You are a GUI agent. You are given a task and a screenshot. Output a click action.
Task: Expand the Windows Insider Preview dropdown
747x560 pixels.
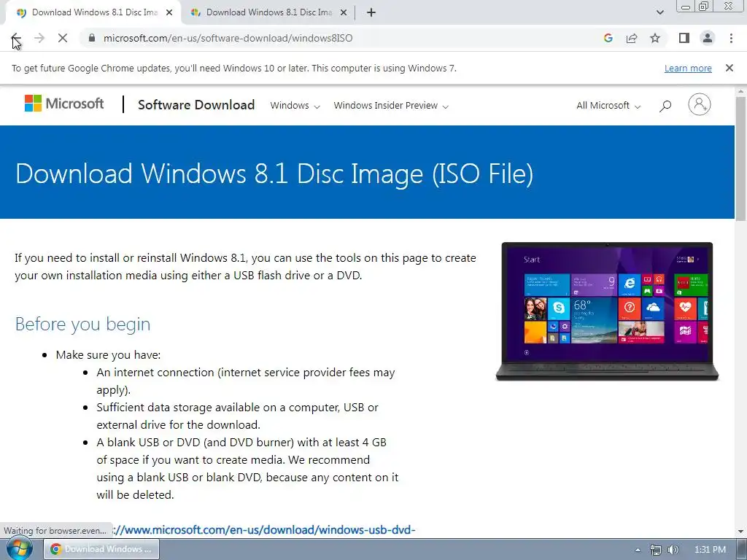coord(391,106)
